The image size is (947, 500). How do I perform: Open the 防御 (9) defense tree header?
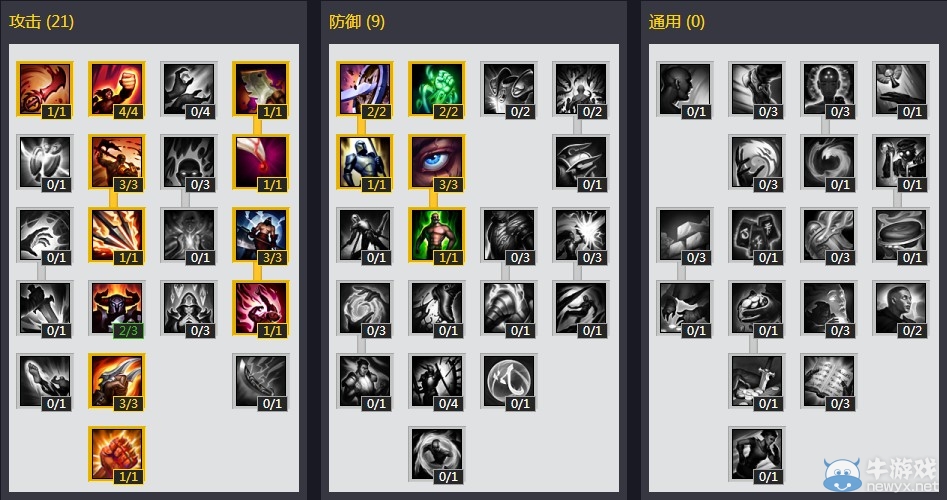tap(357, 22)
